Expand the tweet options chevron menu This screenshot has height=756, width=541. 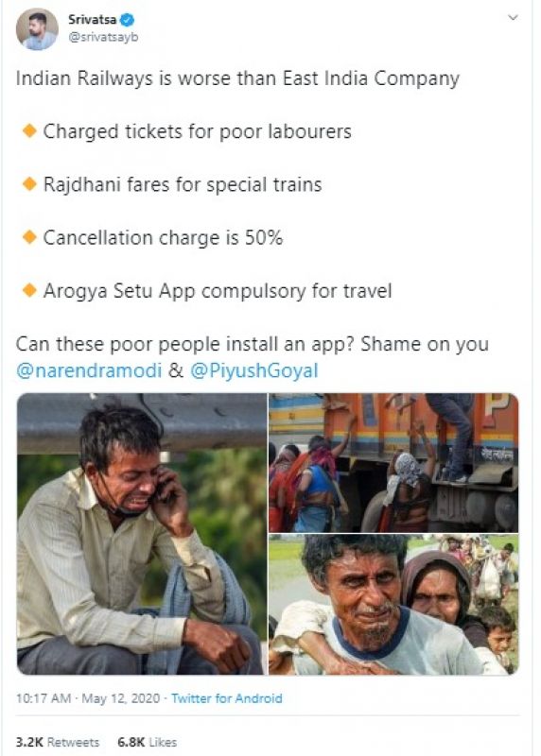coord(514,17)
